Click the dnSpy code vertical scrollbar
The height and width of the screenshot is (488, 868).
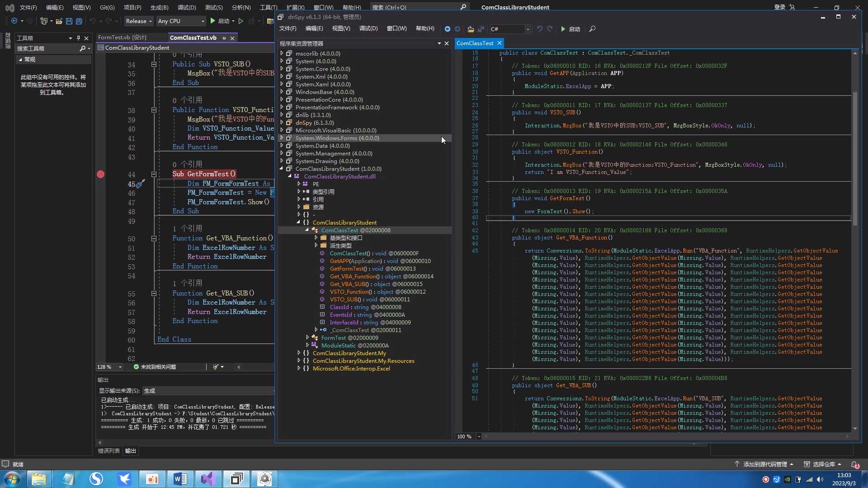[855, 158]
